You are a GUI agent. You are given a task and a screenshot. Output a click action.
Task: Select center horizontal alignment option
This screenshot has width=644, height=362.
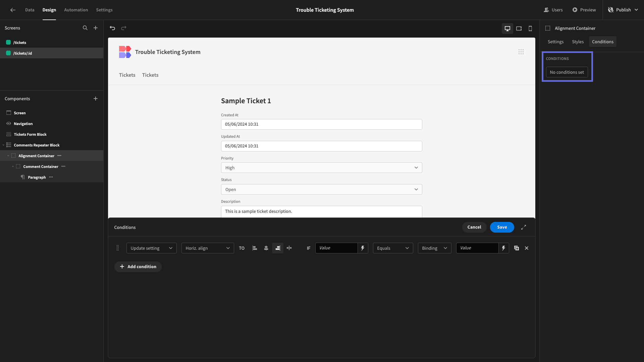266,248
